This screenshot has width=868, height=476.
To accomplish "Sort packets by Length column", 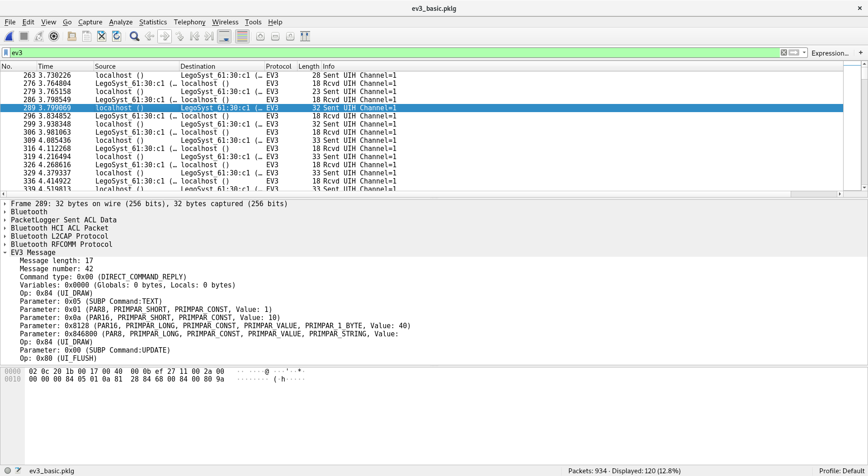I will (x=309, y=66).
